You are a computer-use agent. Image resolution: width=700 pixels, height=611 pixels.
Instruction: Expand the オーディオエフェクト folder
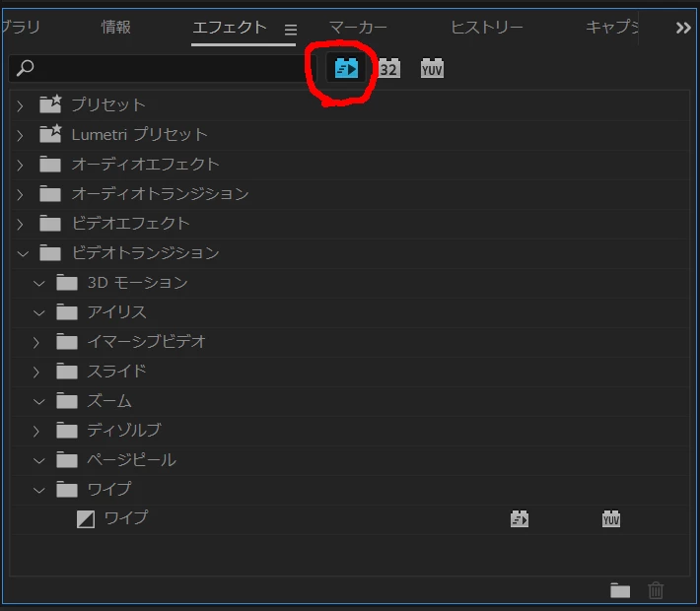click(x=20, y=166)
